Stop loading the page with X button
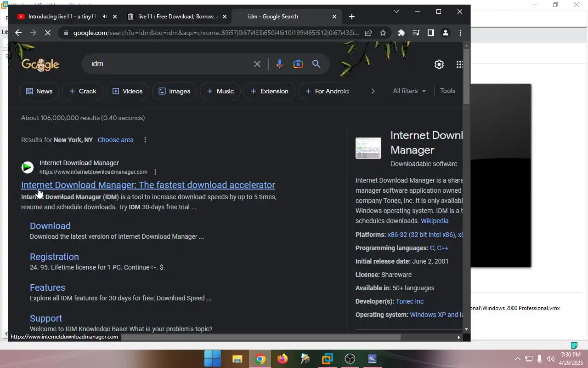 point(47,33)
